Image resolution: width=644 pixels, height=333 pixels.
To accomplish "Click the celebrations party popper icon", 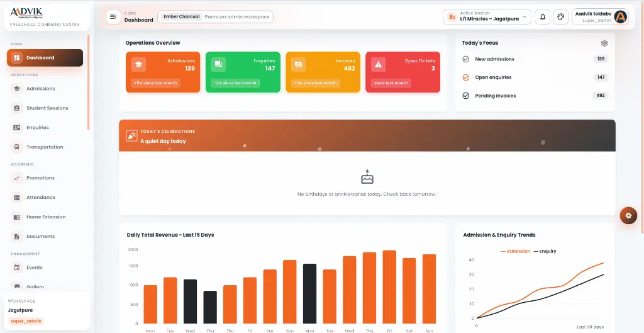I will click(x=132, y=136).
